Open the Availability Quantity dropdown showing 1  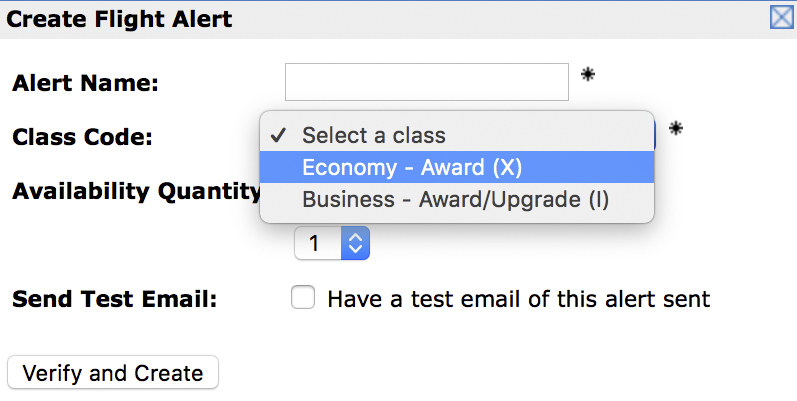tap(331, 242)
